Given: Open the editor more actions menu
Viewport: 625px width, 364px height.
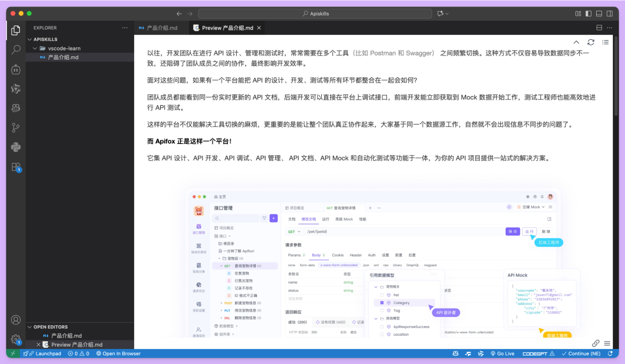Looking at the screenshot, I should pyautogui.click(x=609, y=28).
